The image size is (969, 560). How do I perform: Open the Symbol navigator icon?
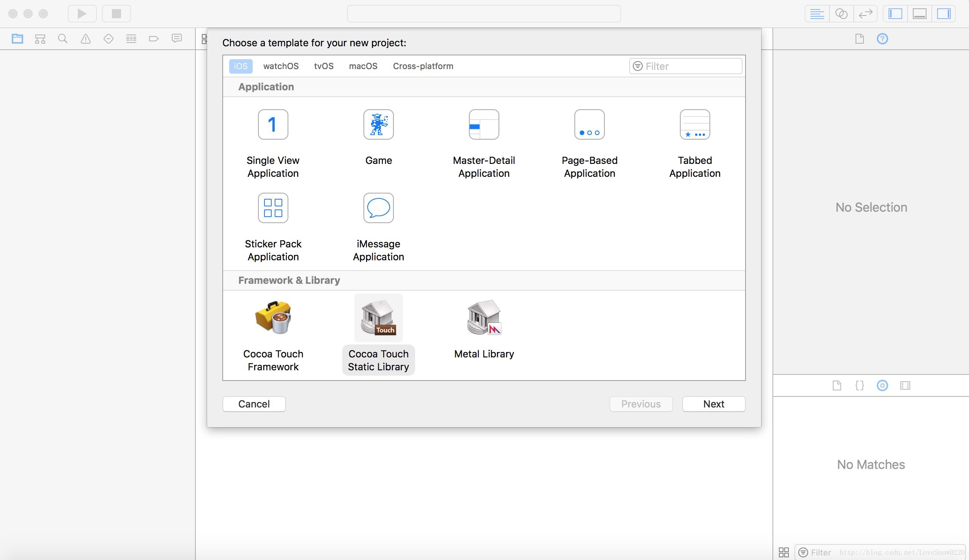(40, 38)
